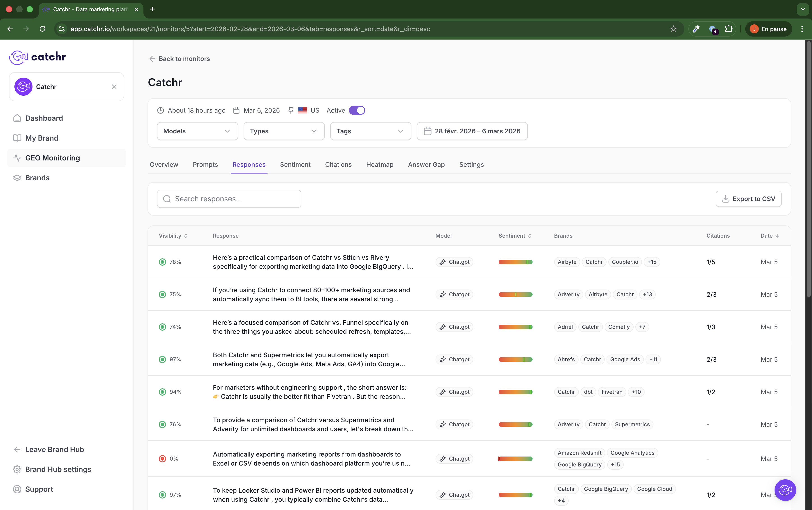Click the Support lifebuoy icon

[x=17, y=489]
